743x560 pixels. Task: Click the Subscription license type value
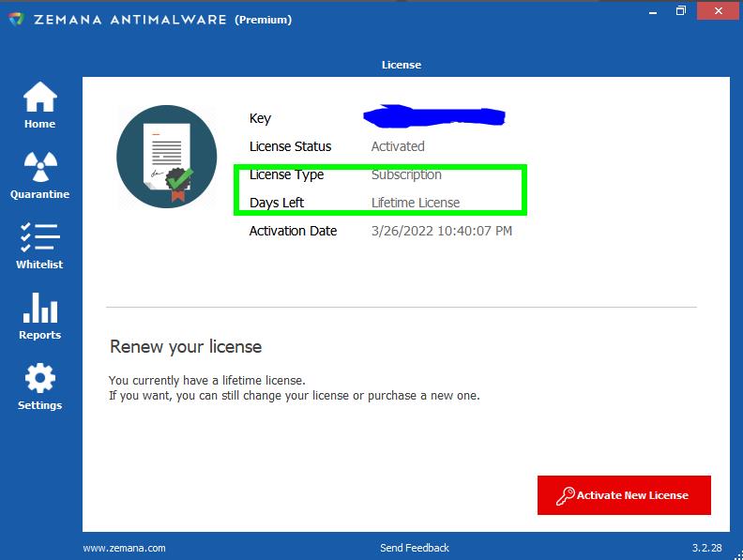click(x=406, y=174)
